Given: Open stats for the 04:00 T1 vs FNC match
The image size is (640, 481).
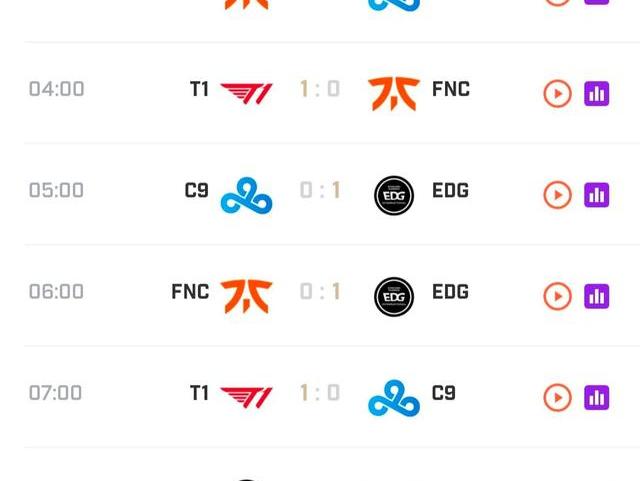Looking at the screenshot, I should 597,94.
